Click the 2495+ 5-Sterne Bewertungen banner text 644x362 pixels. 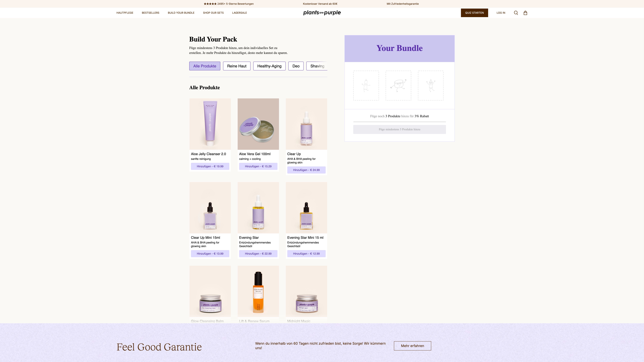coord(229,4)
